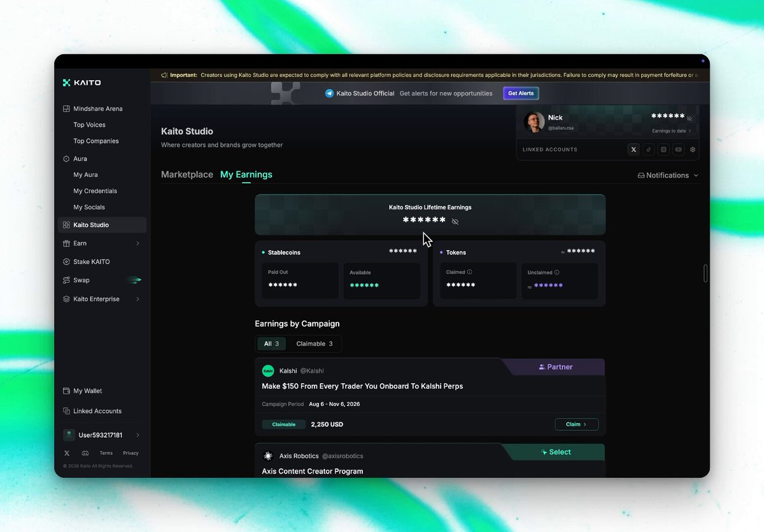
Task: Click Nick's profile avatar
Action: (534, 122)
